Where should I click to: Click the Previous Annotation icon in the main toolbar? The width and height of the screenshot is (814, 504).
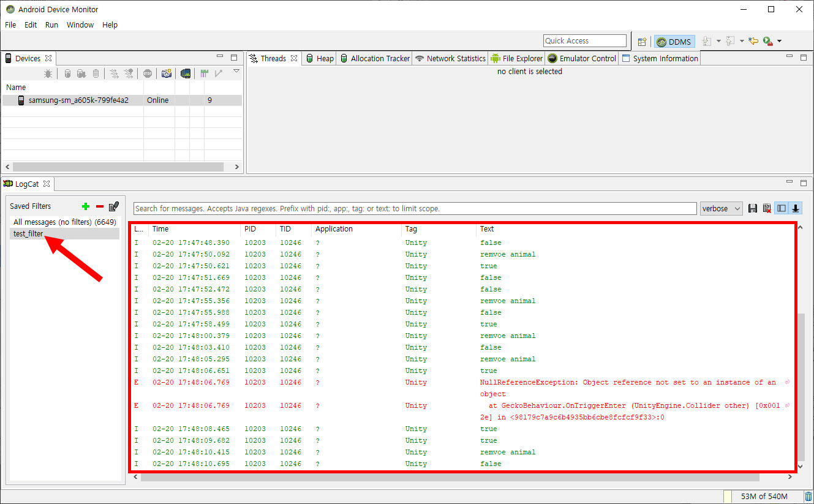(x=730, y=41)
